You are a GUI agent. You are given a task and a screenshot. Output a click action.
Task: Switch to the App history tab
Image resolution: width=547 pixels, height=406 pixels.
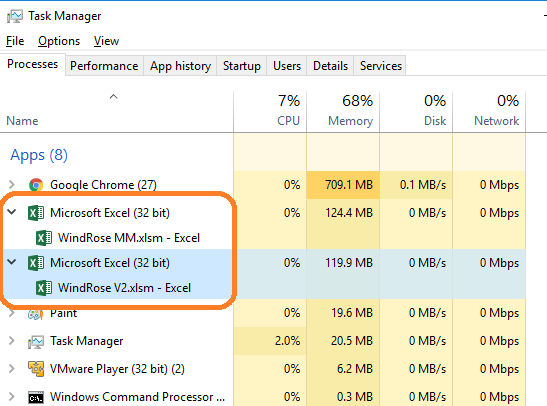click(180, 66)
